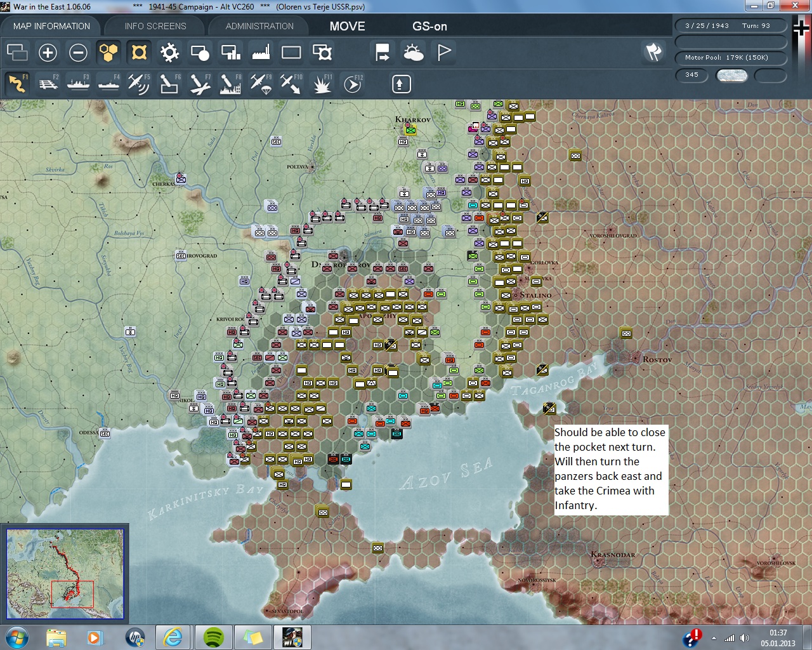Screen dimensions: 812x650
Task: Select bomb airfield mode (F7)
Action: 200,84
